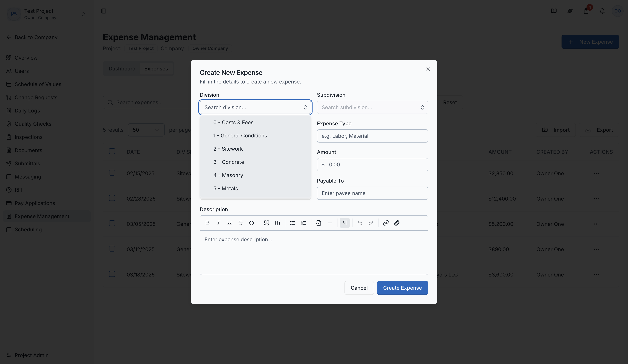Choose 3 - Concrete division

255,162
